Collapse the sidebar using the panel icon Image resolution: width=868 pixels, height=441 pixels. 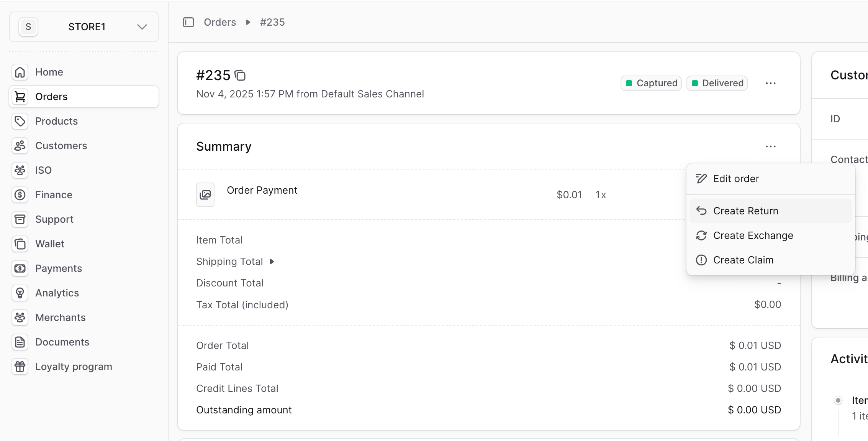point(188,22)
